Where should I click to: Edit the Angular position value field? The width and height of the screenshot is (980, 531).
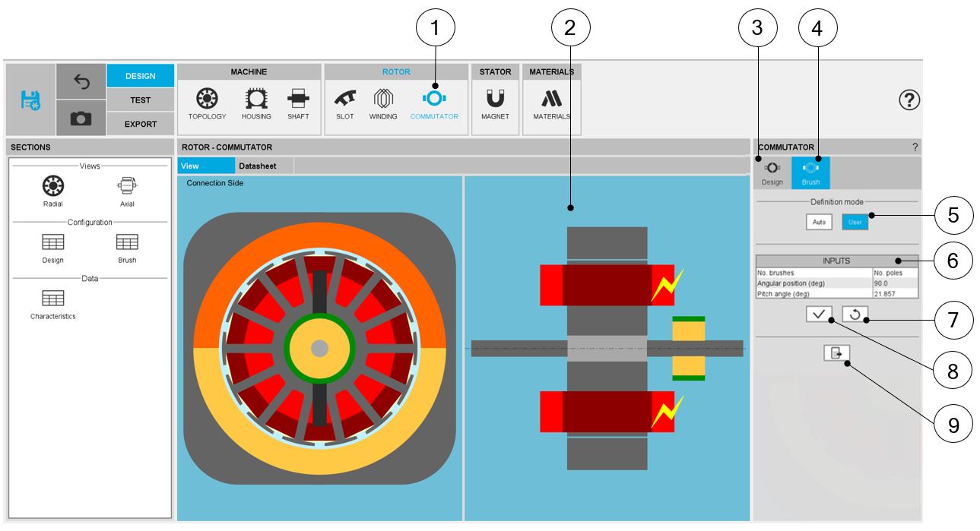pyautogui.click(x=894, y=283)
